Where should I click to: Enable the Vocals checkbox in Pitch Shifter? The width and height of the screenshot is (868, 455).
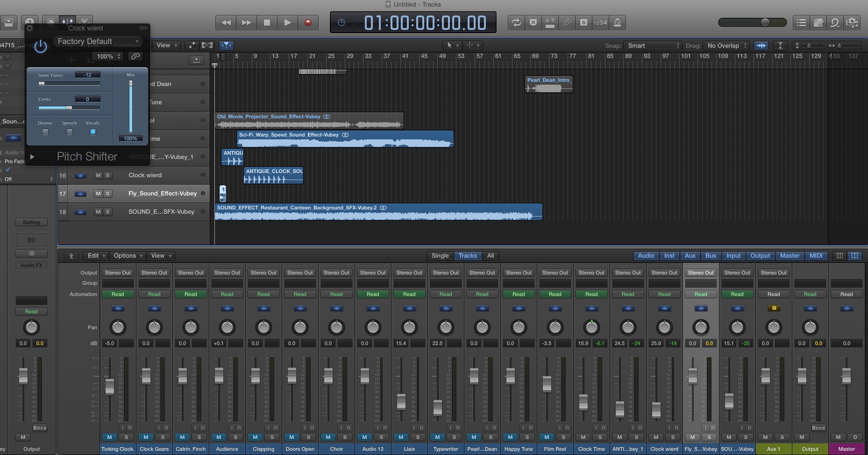click(x=92, y=132)
